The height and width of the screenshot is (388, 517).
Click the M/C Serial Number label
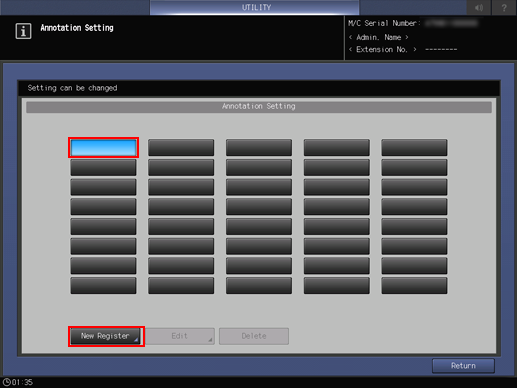(384, 23)
